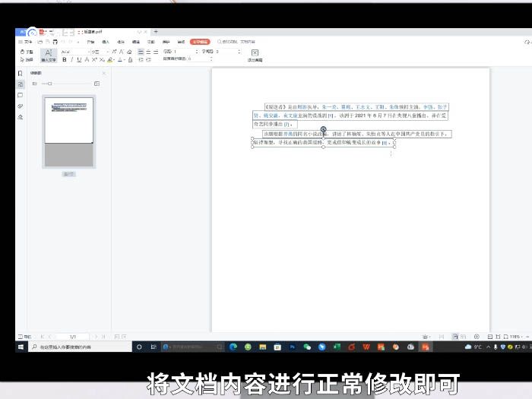This screenshot has width=532, height=399.
Task: Open the Windows Start menu
Action: [x=21, y=347]
